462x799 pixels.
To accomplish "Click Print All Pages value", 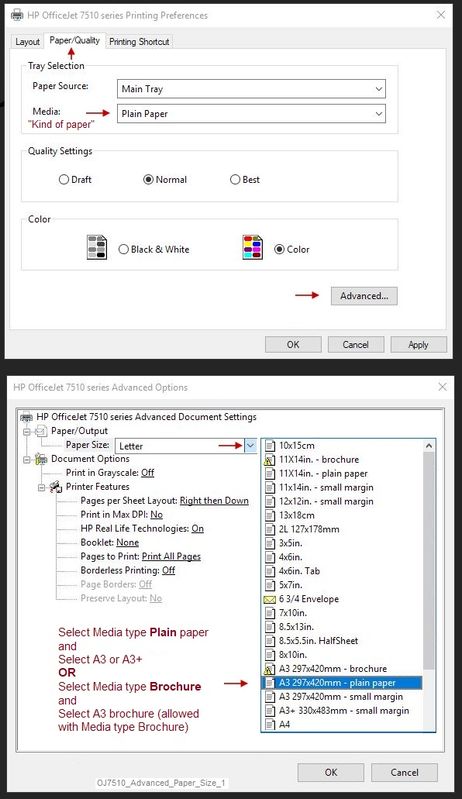I will (x=171, y=556).
